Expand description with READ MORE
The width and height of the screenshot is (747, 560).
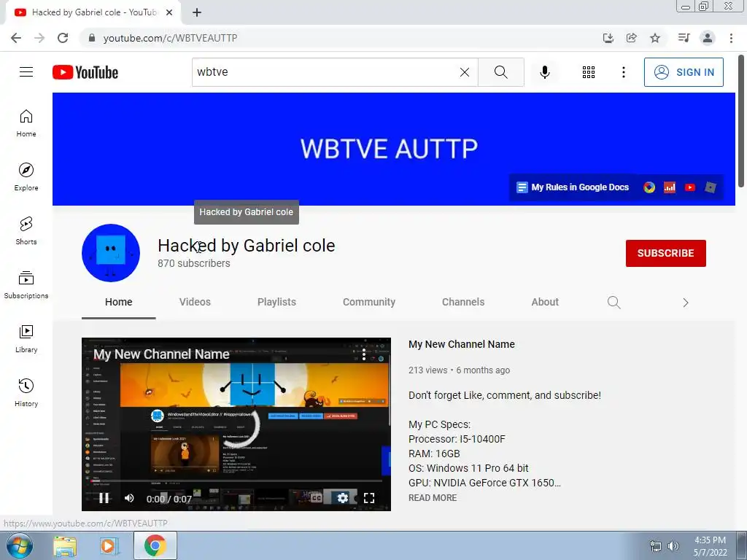click(x=433, y=497)
